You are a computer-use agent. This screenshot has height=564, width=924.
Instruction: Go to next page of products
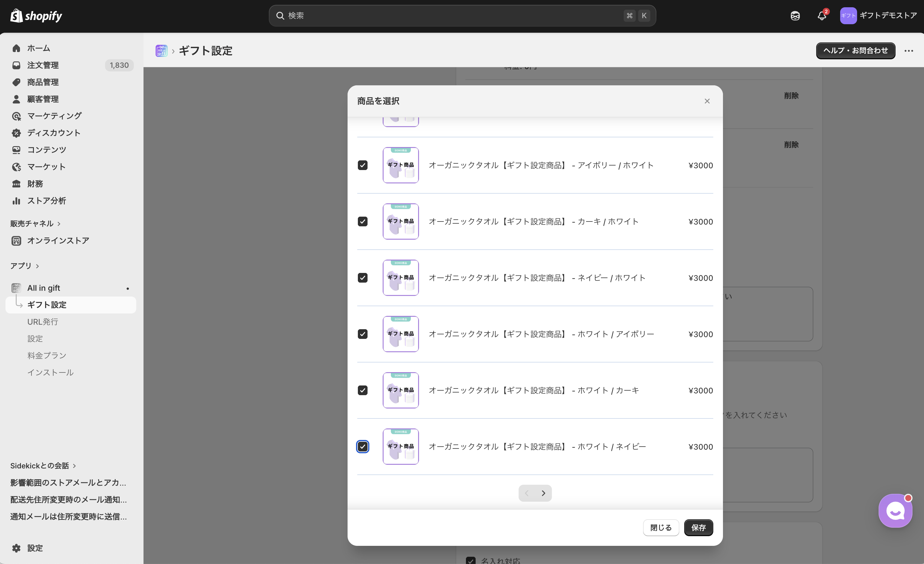point(543,493)
